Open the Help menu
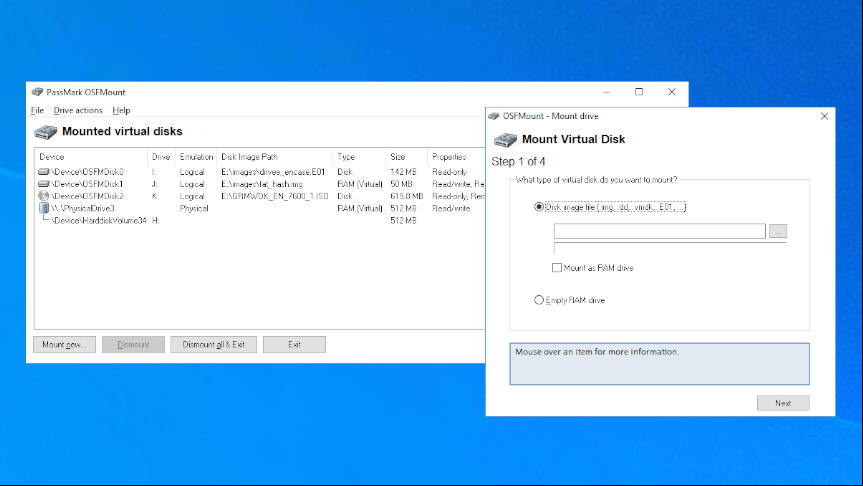The height and width of the screenshot is (486, 863). click(121, 110)
